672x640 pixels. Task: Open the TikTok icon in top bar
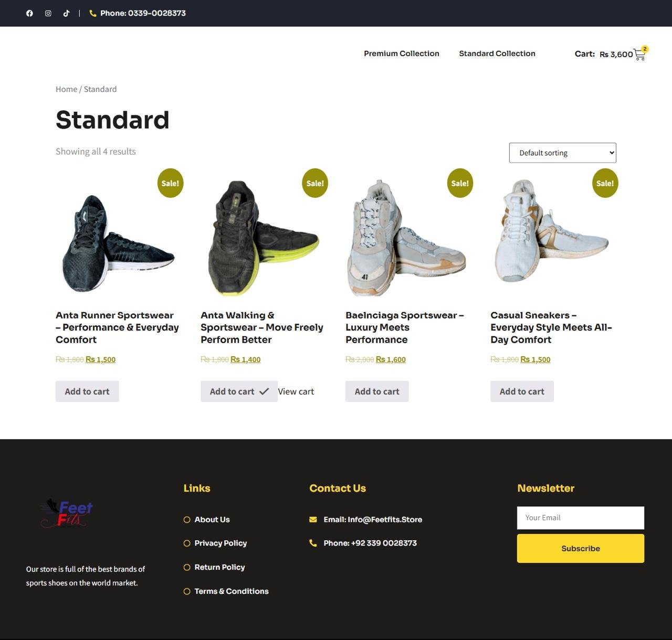pyautogui.click(x=66, y=13)
